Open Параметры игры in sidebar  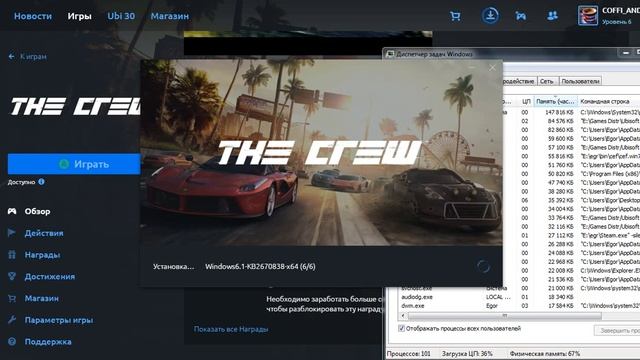(x=59, y=320)
